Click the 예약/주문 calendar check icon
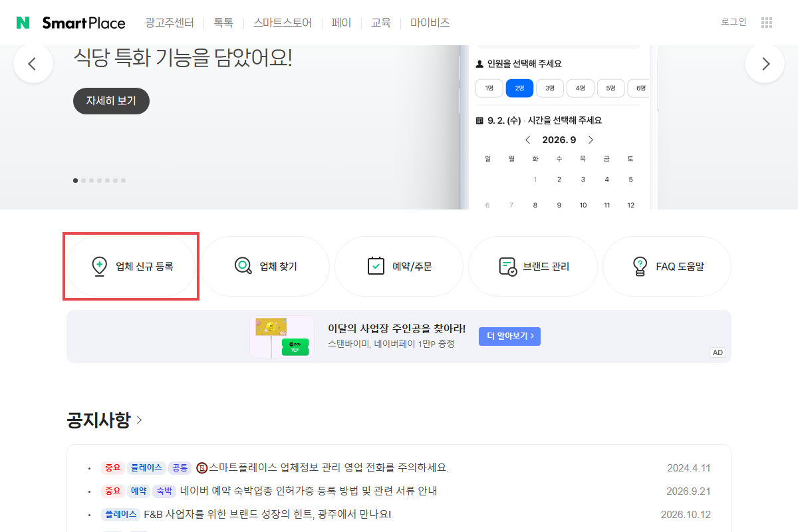Screen dimensions: 798x532 pos(376,266)
